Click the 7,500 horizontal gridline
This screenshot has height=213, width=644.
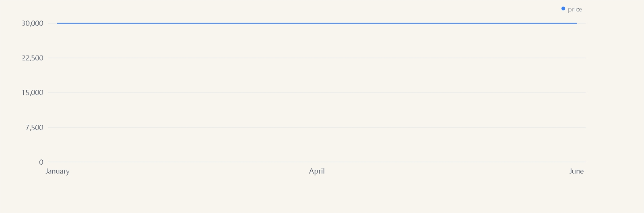[x=242, y=127]
